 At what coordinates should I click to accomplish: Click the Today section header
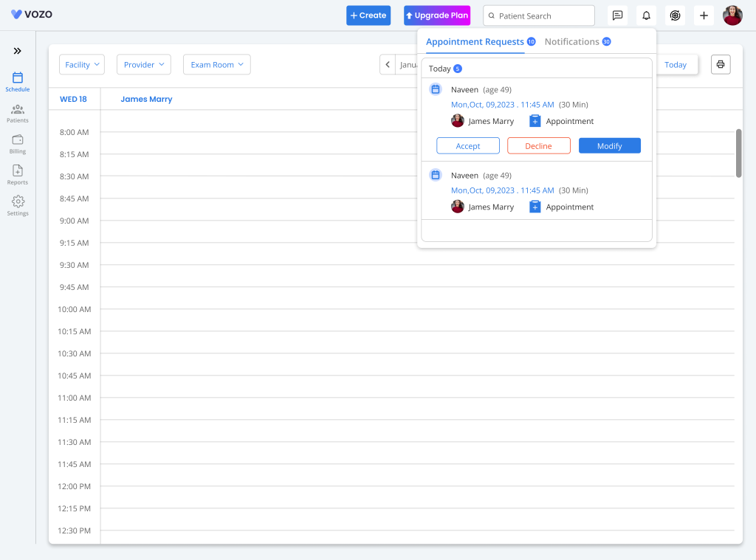click(x=537, y=69)
